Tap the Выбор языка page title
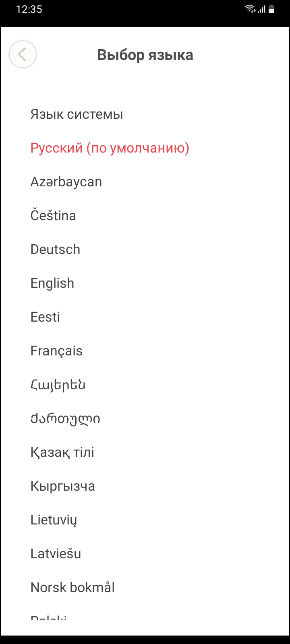Viewport: 290px width, 644px height. 145,55
